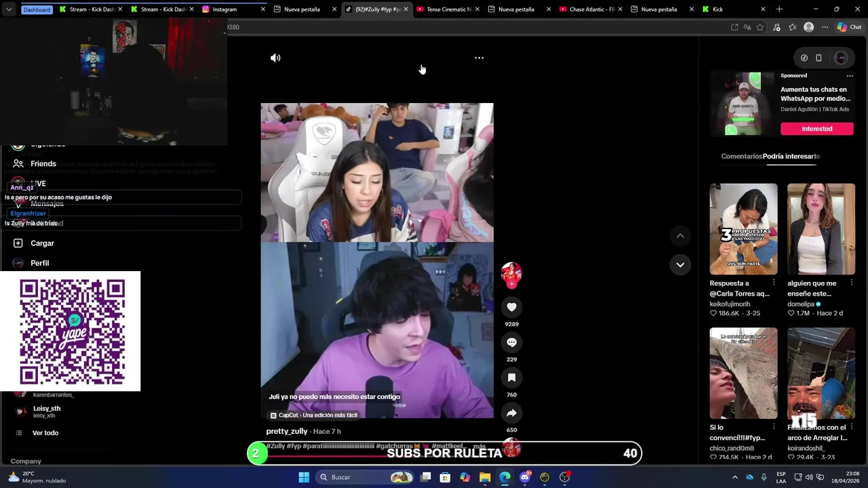Open the browser profile icon
868x488 pixels.
click(808, 27)
